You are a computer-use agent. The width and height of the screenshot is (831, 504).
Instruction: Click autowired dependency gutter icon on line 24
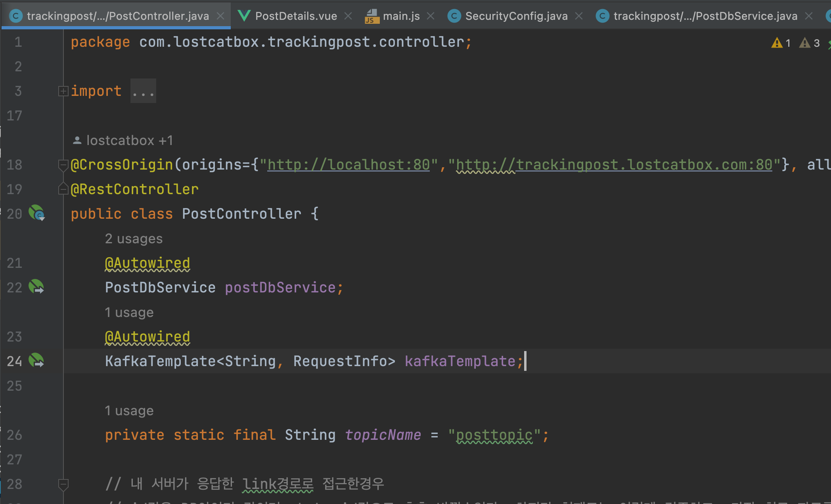tap(36, 361)
